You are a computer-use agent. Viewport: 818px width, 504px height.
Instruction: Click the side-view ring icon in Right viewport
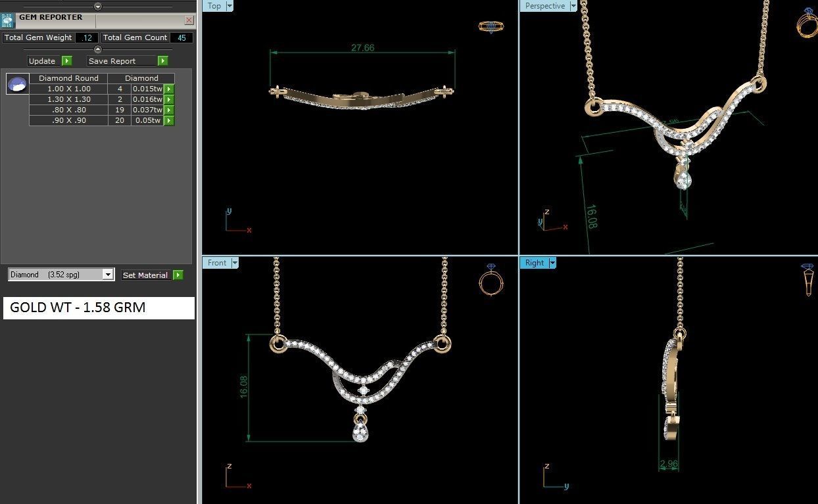[x=808, y=279]
